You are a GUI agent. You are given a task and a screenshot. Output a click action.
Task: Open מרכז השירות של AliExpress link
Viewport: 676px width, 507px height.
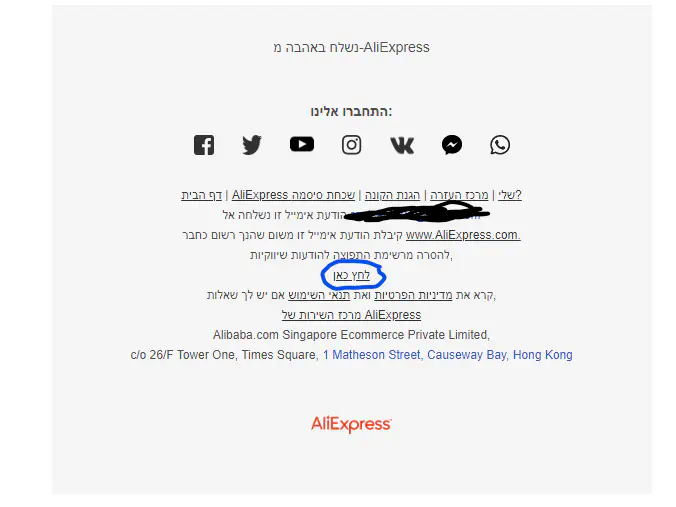click(351, 315)
